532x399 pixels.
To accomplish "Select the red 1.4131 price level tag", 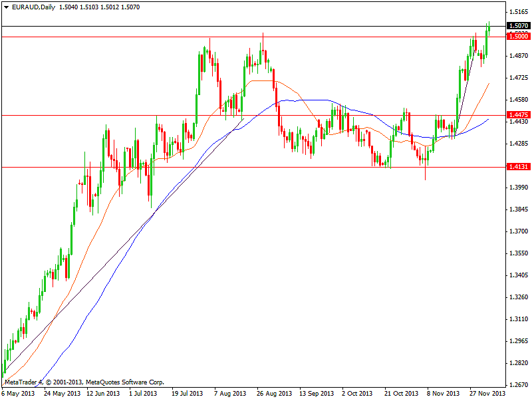I will 518,167.
